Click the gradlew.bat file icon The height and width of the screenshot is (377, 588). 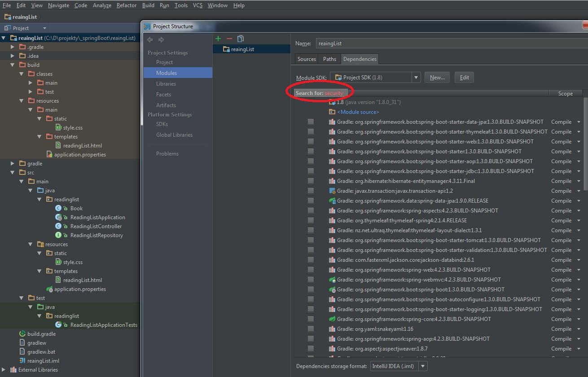pos(22,352)
